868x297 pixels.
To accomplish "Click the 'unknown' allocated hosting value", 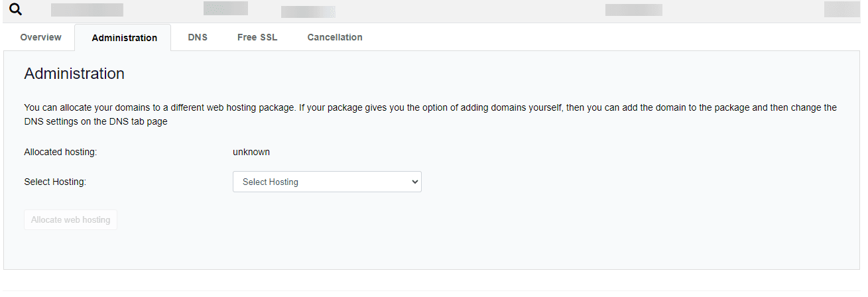I will click(251, 152).
